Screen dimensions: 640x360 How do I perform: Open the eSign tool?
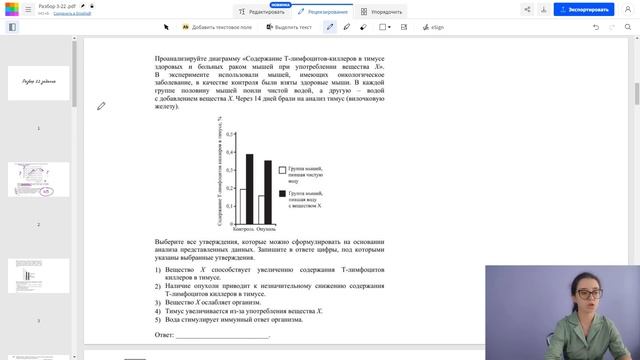[433, 27]
